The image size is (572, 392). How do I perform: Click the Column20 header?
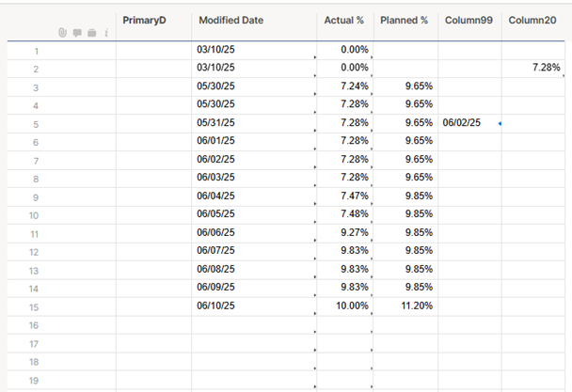click(x=533, y=21)
